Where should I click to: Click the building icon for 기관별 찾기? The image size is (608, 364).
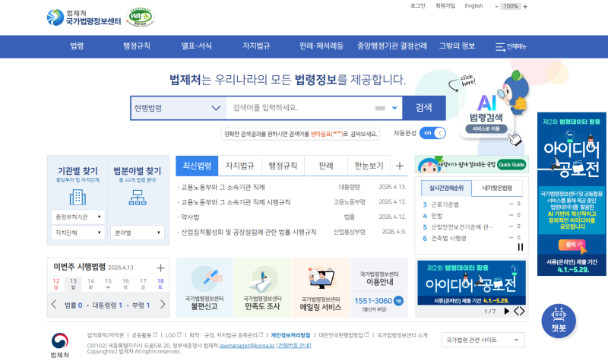point(78,198)
